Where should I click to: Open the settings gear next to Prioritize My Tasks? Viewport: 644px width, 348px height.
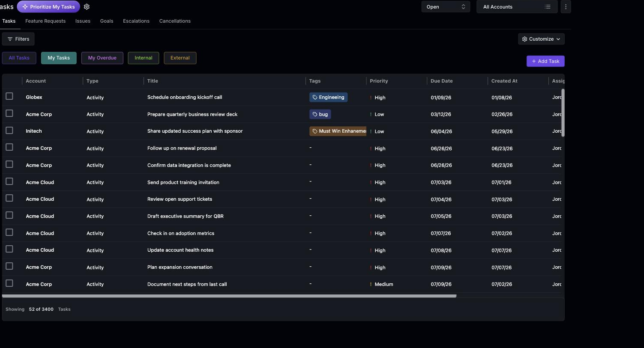tap(87, 7)
